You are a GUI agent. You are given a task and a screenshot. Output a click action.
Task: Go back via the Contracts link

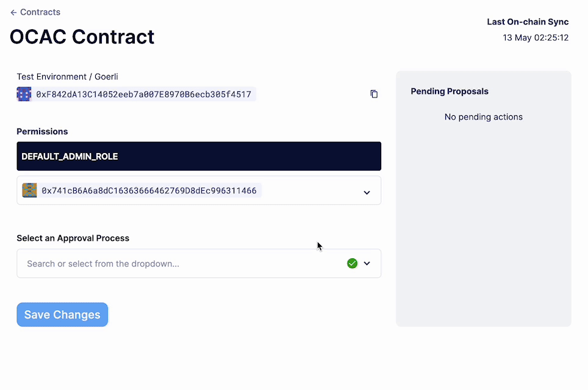pyautogui.click(x=40, y=12)
